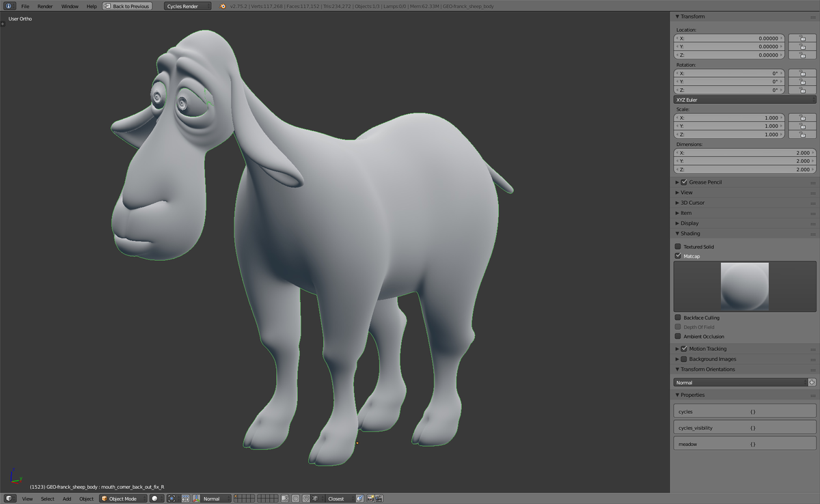Toggle the Background Images panel checkbox
This screenshot has height=504, width=820.
(x=684, y=359)
